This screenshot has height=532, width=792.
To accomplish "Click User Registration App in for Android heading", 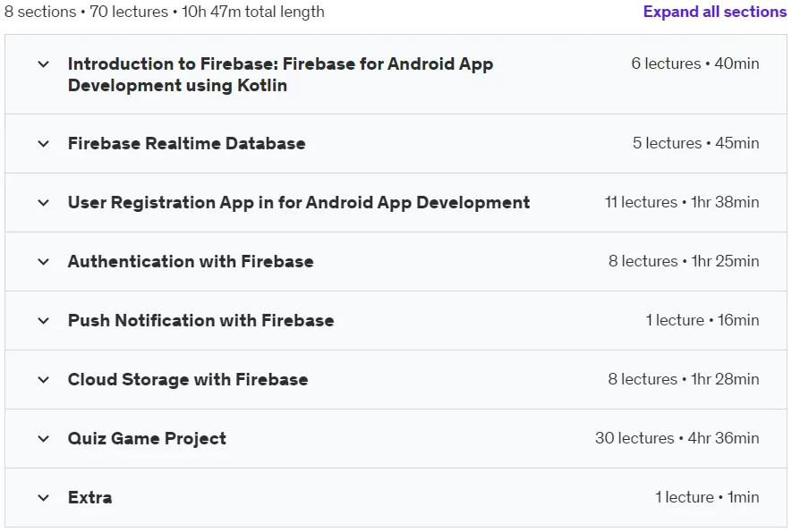I will click(x=299, y=202).
